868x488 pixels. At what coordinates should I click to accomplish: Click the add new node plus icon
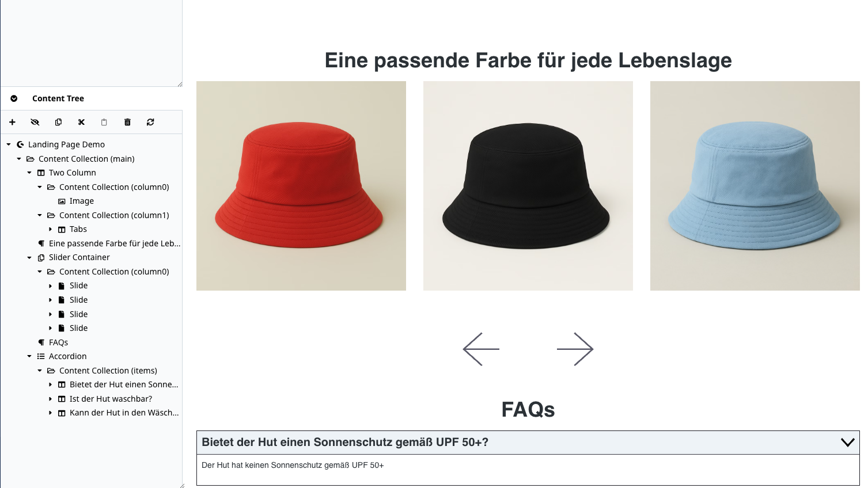[x=12, y=122]
